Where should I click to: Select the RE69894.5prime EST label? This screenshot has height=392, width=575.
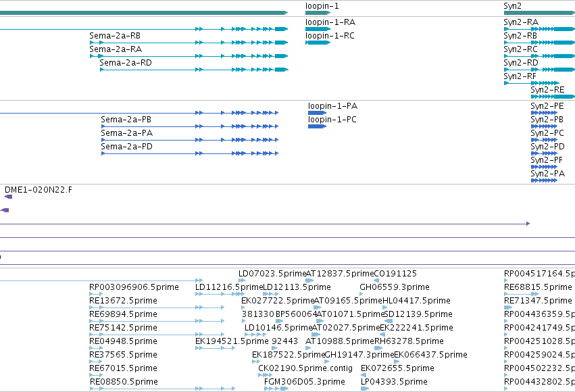click(x=123, y=315)
